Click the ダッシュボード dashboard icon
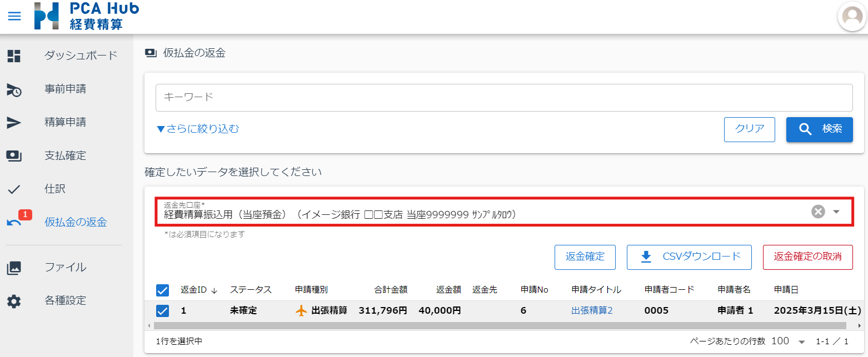Viewport: 868px width, 357px height. click(x=14, y=56)
